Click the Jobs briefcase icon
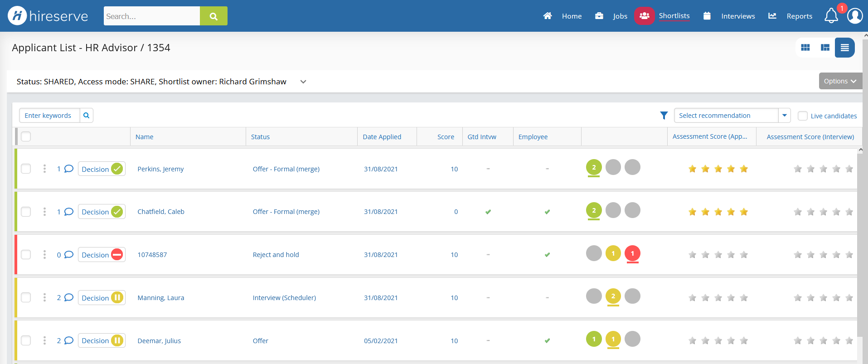 click(x=599, y=16)
